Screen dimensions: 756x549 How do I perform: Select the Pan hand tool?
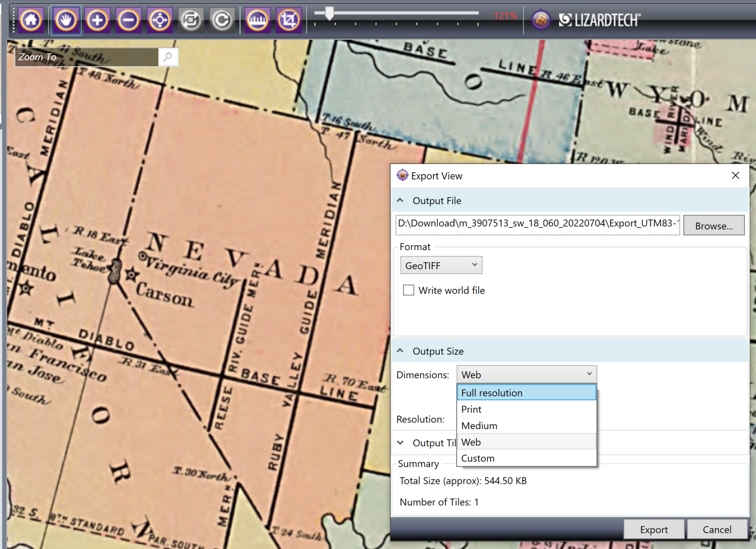(66, 20)
